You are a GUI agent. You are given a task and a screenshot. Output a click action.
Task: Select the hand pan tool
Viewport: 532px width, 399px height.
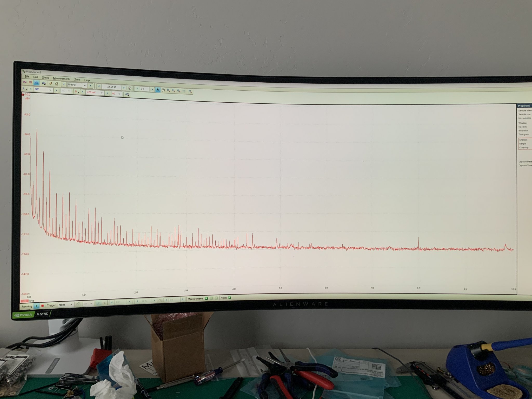click(163, 90)
